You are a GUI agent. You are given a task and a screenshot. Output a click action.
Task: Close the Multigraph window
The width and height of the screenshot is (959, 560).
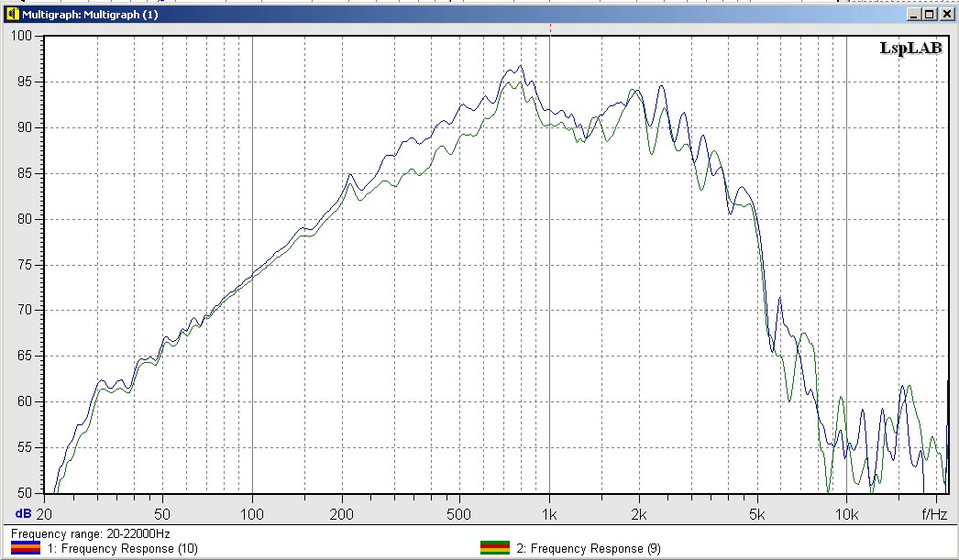[945, 14]
